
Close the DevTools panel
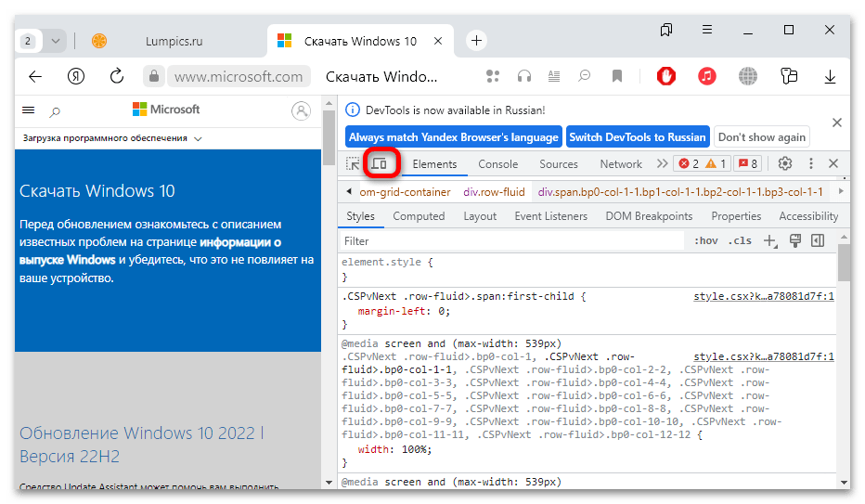point(833,163)
